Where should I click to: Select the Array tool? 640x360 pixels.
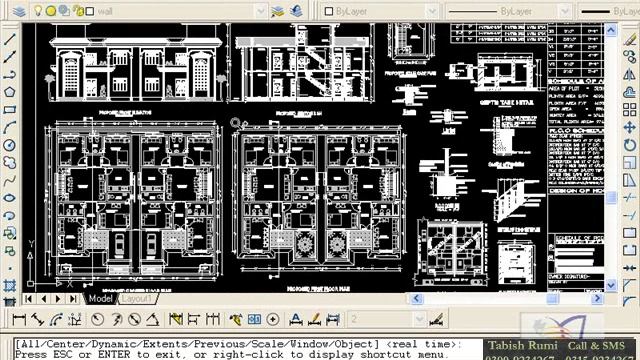pos(629,109)
